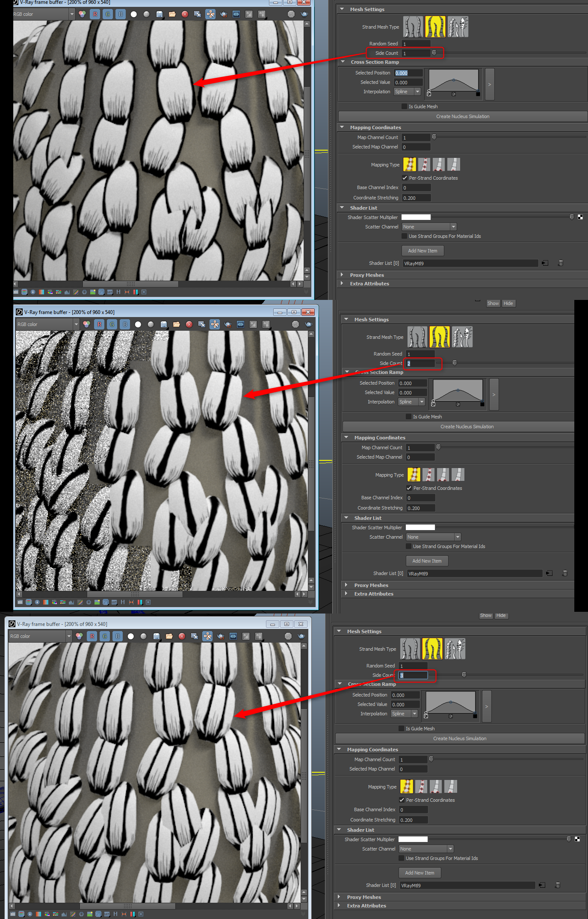Select the spiky third Strand Mesh Type in top panel
This screenshot has height=919, width=588.
pyautogui.click(x=458, y=27)
